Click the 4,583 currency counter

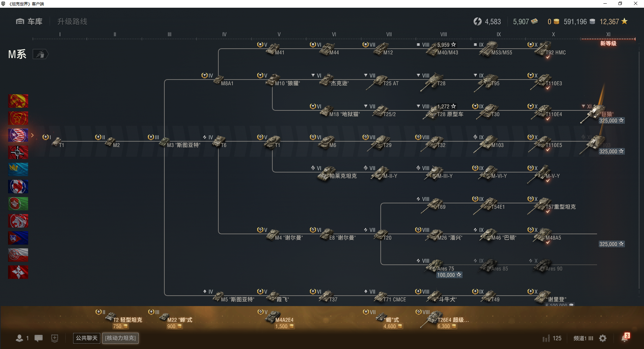point(487,21)
